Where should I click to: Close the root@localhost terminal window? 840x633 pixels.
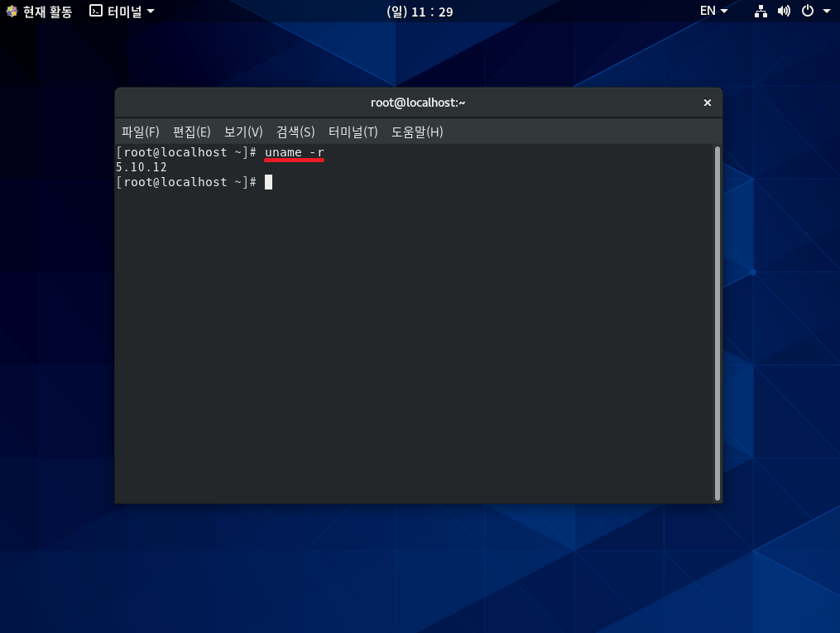pos(707,103)
